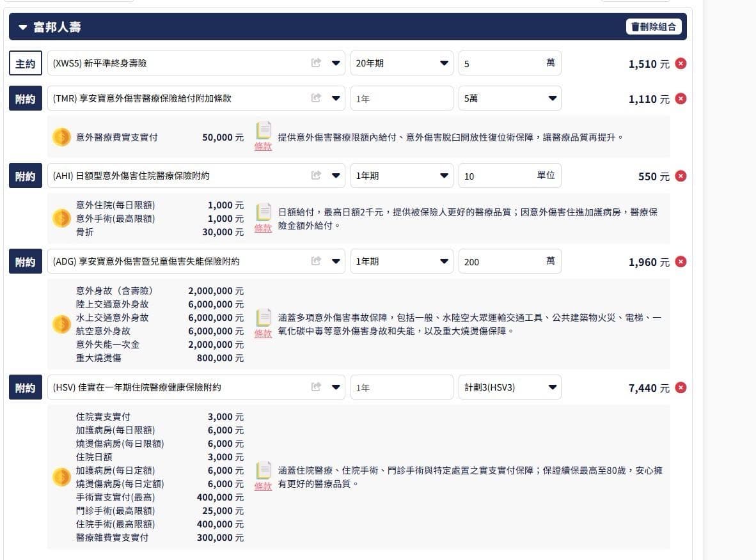Click 手術實支實付(最高) benefit row
Viewport: 756px width, 560px height.
click(160, 497)
